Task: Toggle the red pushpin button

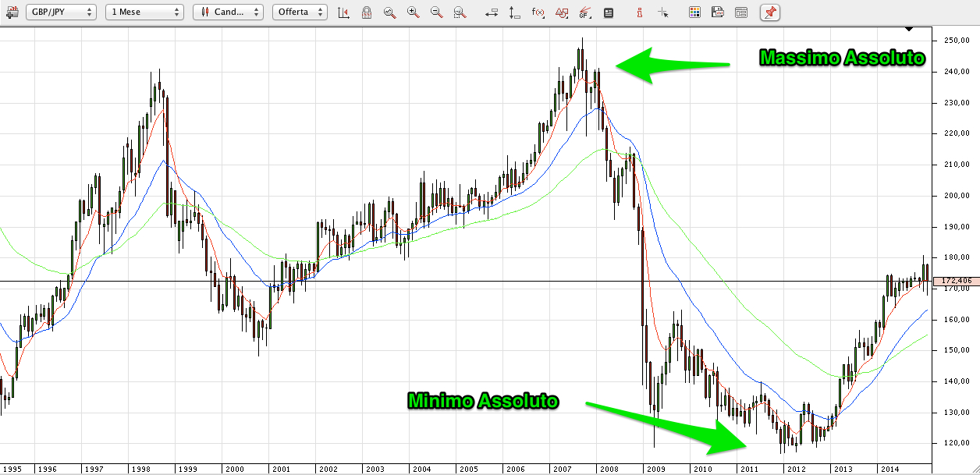Action: click(x=769, y=12)
